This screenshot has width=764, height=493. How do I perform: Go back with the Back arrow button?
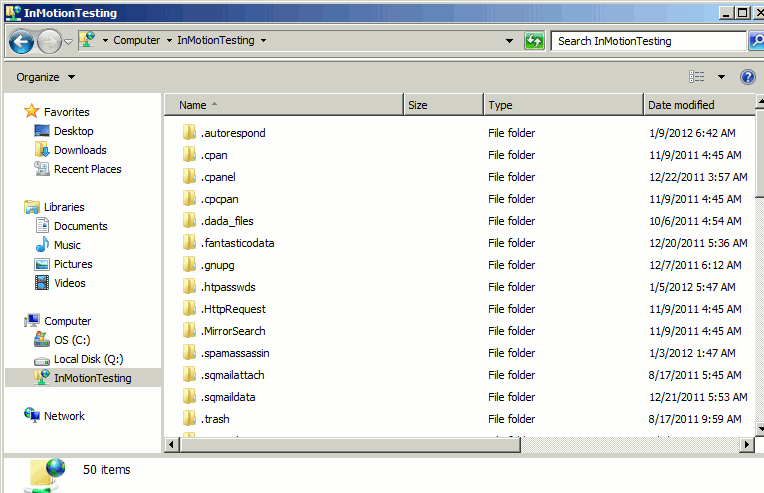tap(21, 42)
